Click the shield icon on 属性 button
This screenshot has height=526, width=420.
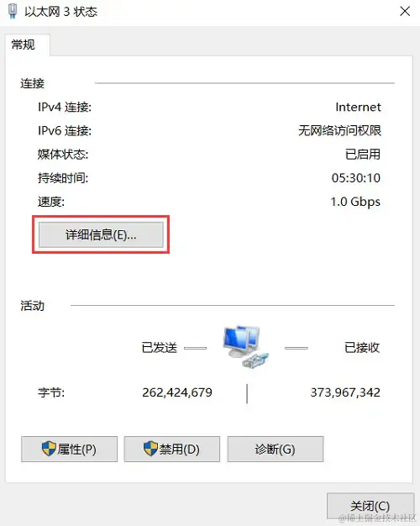coord(49,449)
